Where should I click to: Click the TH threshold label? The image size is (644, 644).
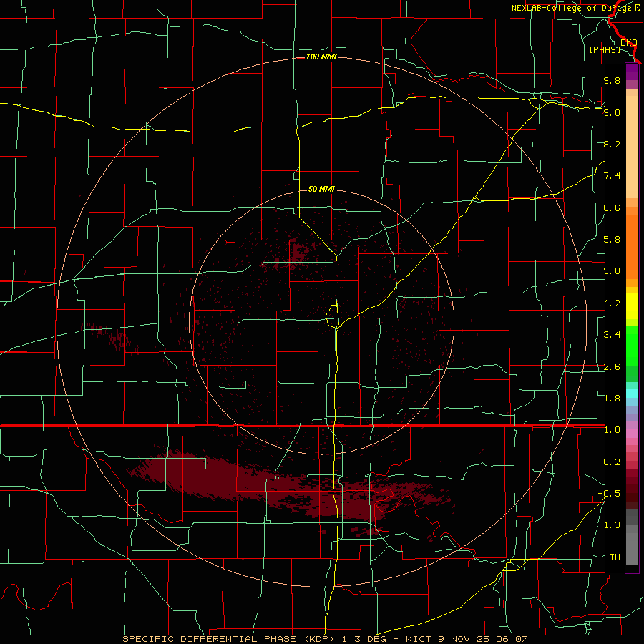(x=615, y=557)
